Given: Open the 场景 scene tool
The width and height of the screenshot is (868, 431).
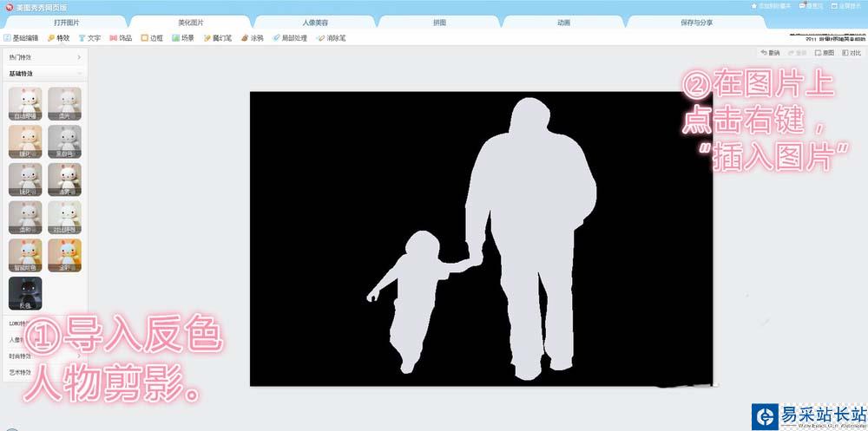Looking at the screenshot, I should (x=182, y=38).
